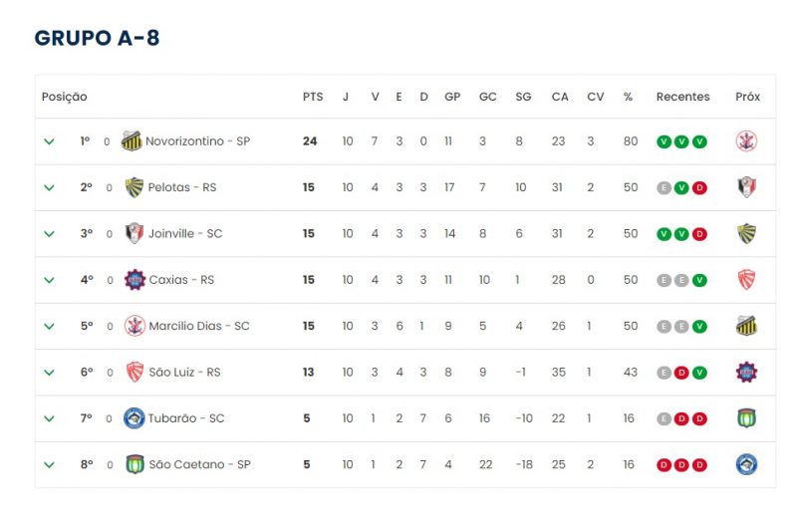797x532 pixels.
Task: Click the Recentes column header
Action: click(x=682, y=97)
